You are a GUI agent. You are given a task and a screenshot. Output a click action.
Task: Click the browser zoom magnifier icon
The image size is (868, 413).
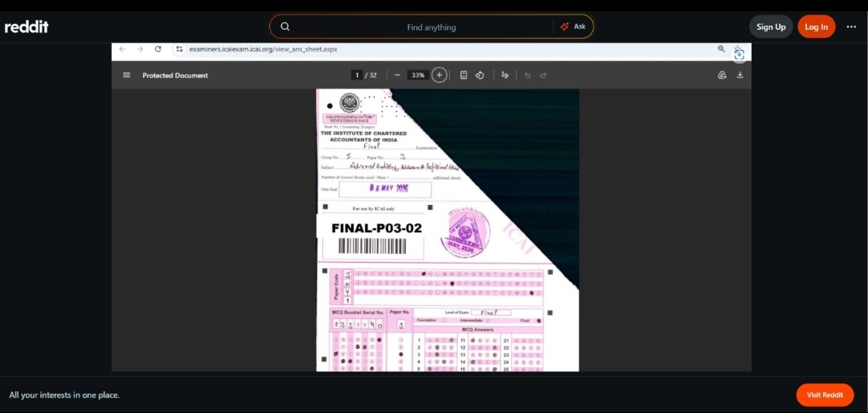(721, 49)
